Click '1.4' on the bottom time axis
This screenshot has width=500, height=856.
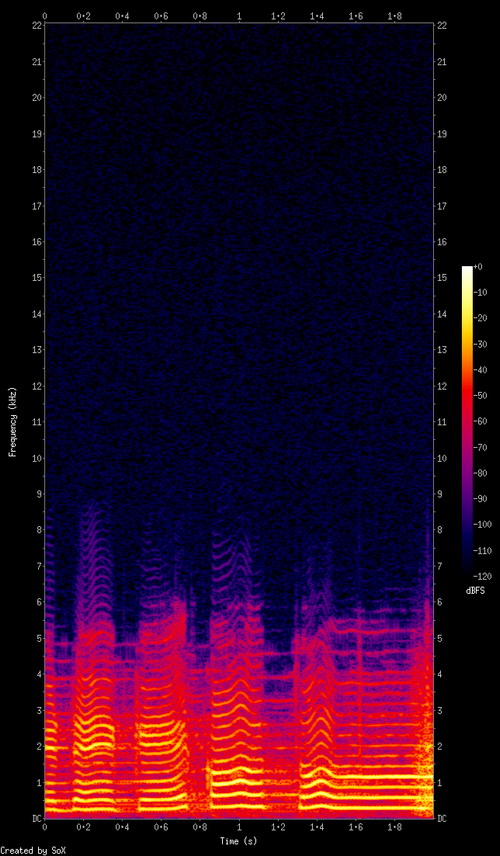[x=317, y=827]
